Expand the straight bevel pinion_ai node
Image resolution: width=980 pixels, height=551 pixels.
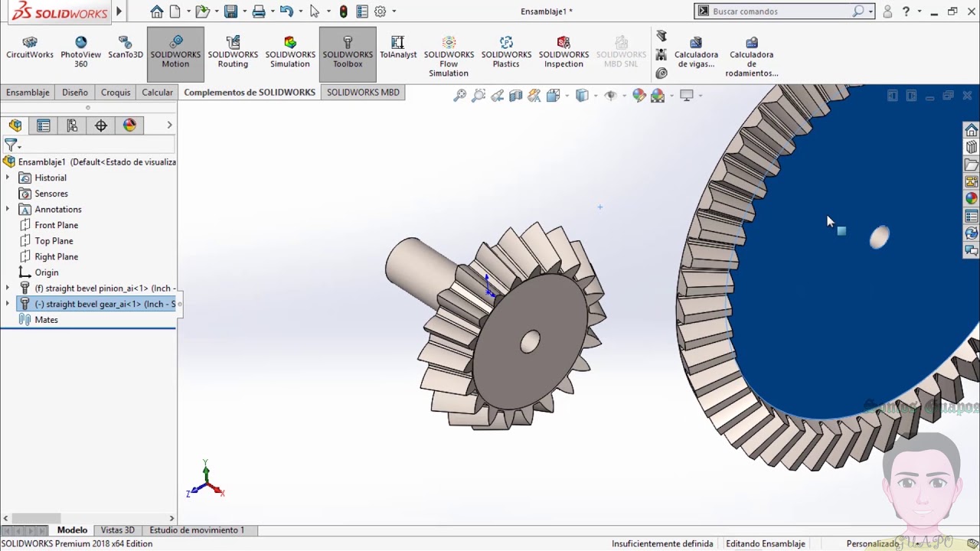click(8, 289)
